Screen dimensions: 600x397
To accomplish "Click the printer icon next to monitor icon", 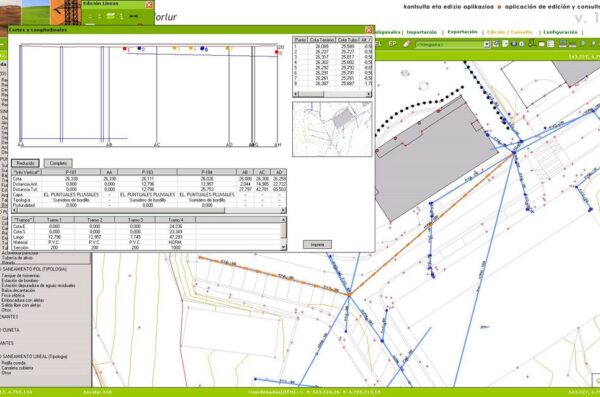I will point(572,44).
